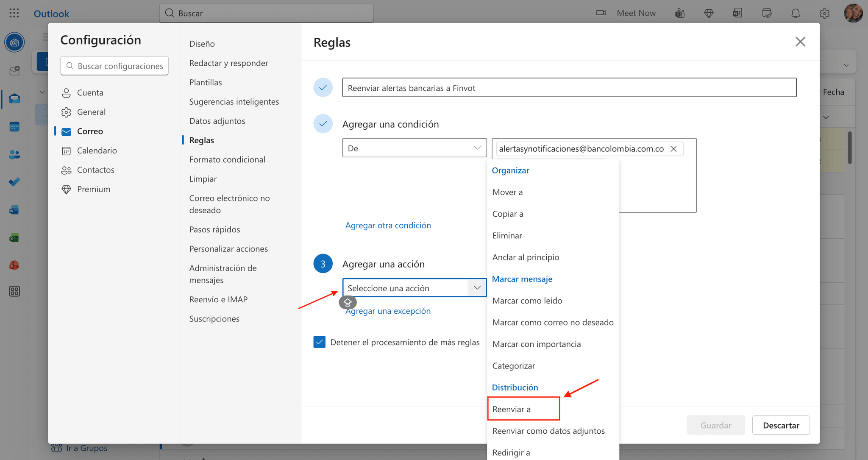Open Formato condicional settings
This screenshot has height=460, width=868.
[x=227, y=159]
